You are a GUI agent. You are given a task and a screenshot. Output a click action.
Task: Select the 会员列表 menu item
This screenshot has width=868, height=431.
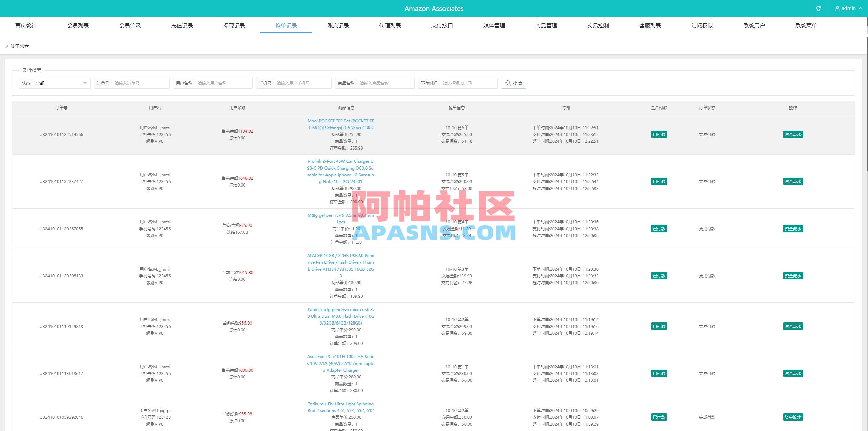[78, 25]
